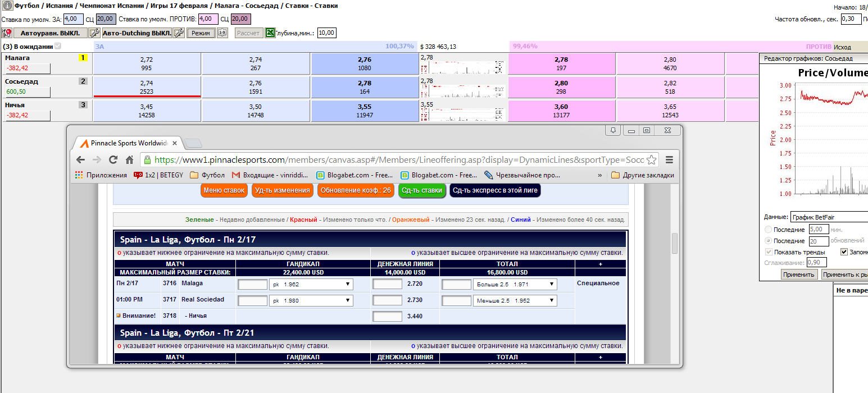Toggle the Автоуравн. ВЫКЛ. button

click(51, 33)
